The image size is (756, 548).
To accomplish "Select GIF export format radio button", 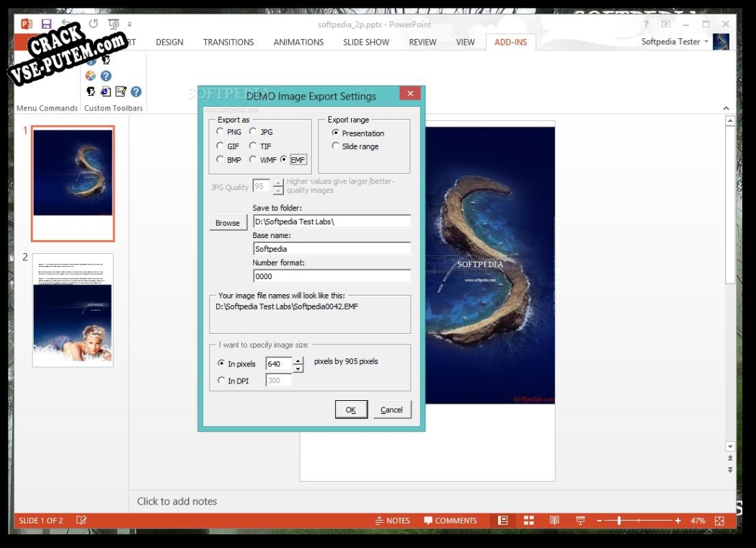I will coord(220,145).
